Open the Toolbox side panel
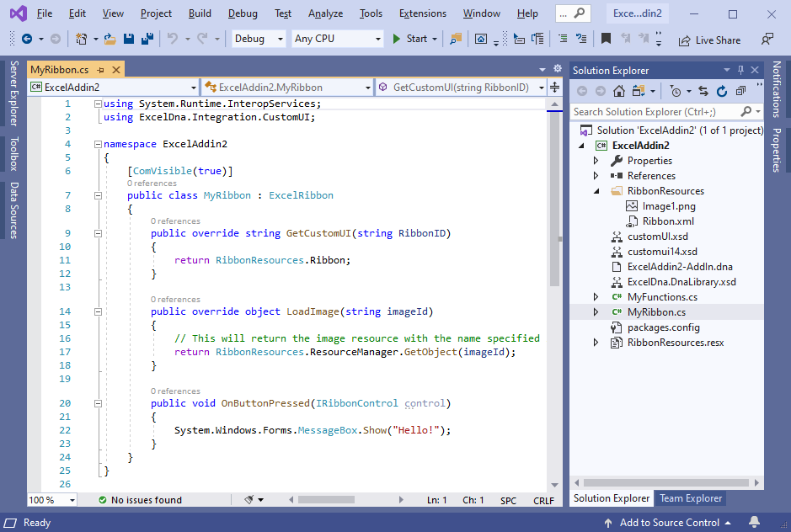The height and width of the screenshot is (532, 791). tap(14, 153)
